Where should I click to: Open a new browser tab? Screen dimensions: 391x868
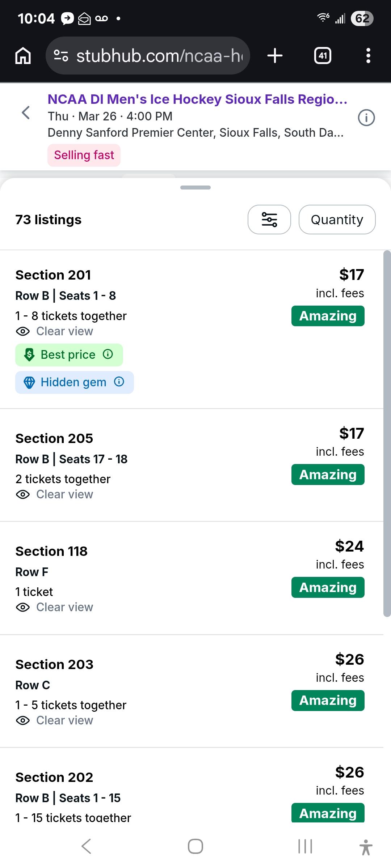click(x=275, y=56)
